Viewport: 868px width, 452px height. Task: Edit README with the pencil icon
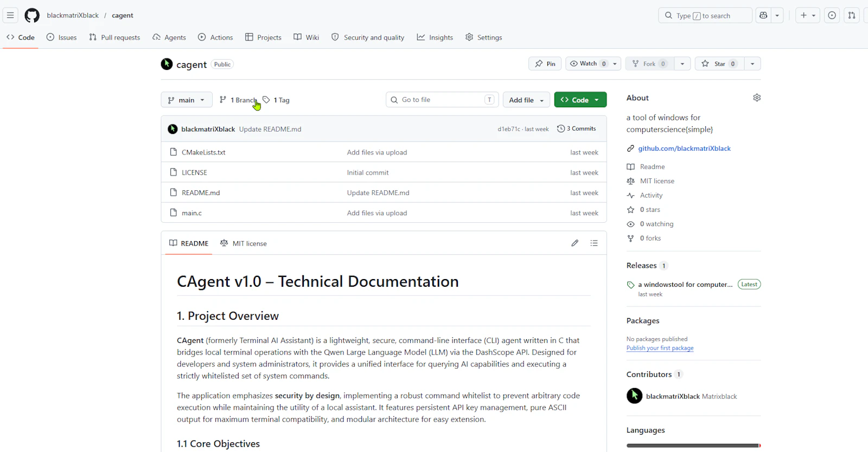[x=575, y=243]
